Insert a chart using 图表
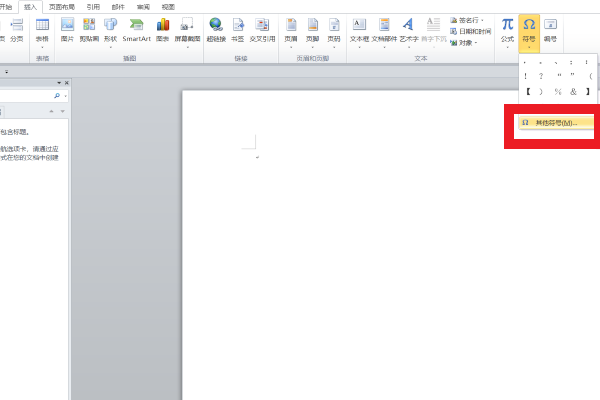600x400 pixels. pos(163,29)
